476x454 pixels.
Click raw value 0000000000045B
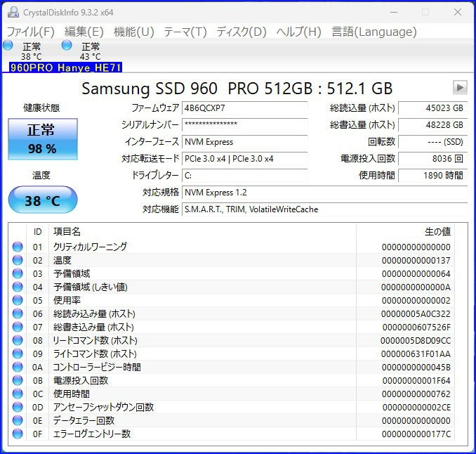416,368
